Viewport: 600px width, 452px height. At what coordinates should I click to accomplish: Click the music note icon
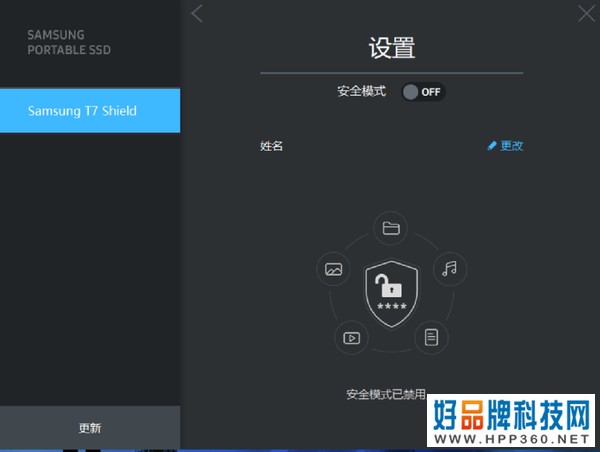click(450, 269)
